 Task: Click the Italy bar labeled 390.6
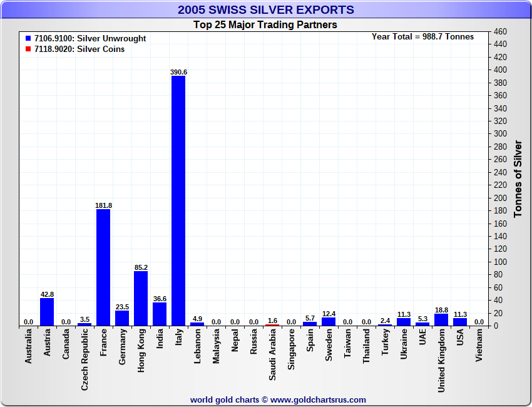point(178,200)
